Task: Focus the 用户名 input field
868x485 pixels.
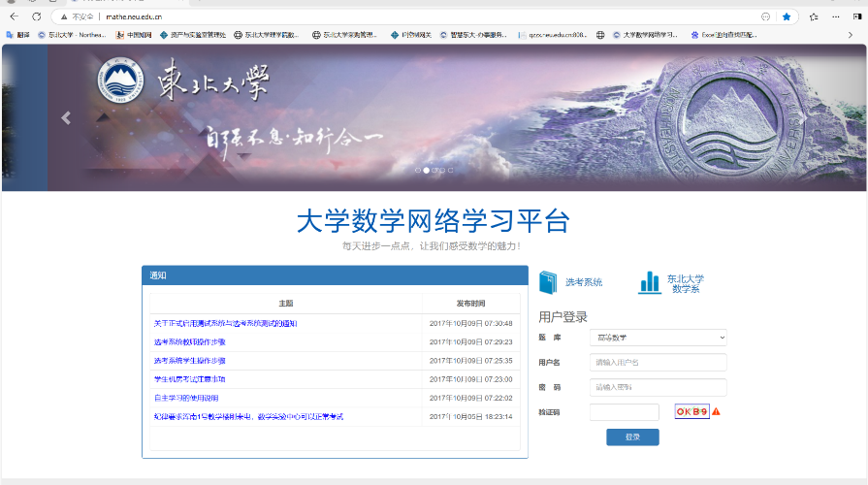Action: (x=658, y=362)
